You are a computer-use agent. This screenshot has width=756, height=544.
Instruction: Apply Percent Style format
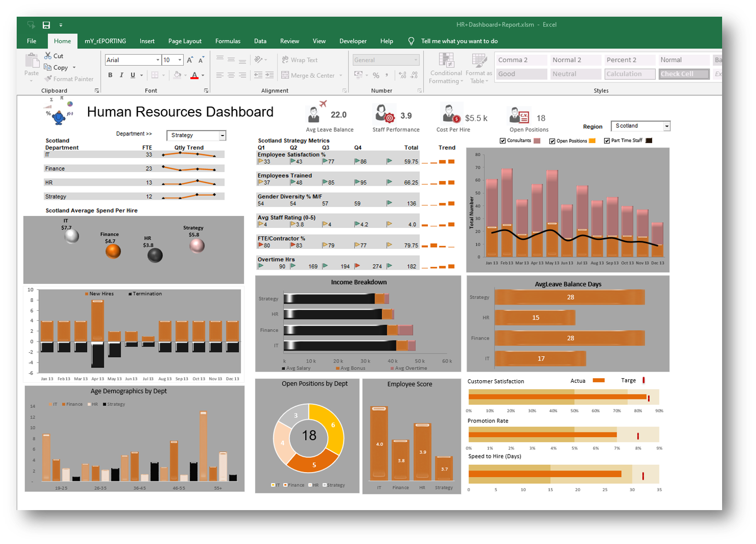pyautogui.click(x=376, y=75)
